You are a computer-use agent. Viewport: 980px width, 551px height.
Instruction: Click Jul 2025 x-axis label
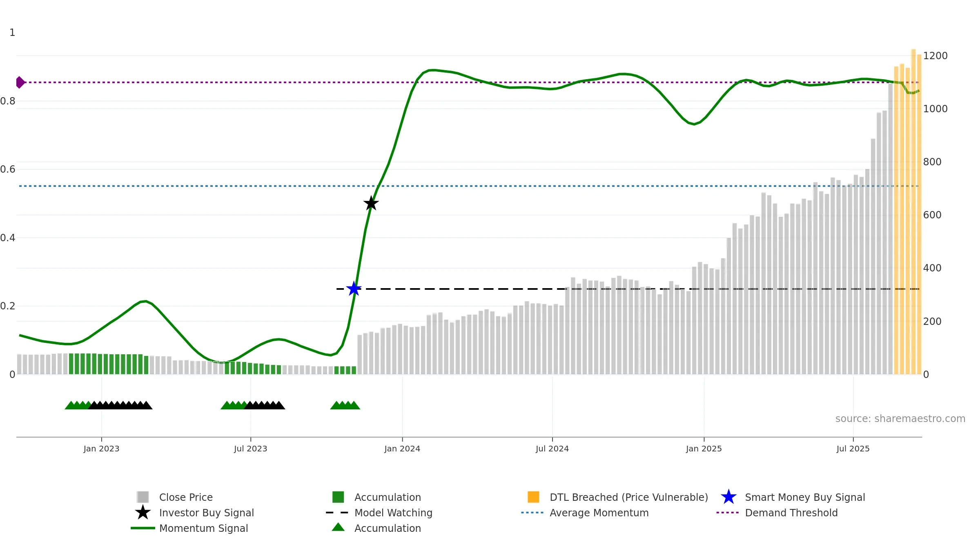pyautogui.click(x=853, y=449)
